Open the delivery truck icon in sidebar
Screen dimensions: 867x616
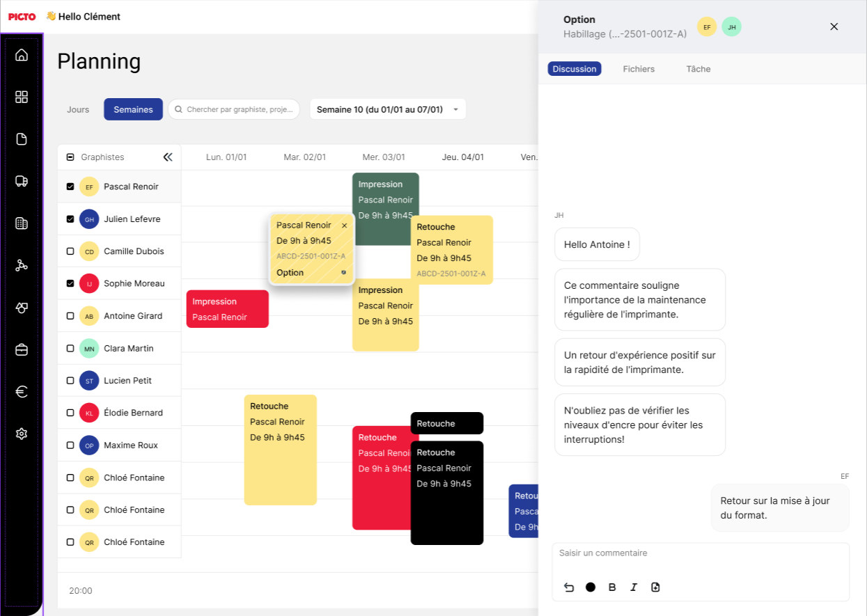click(22, 181)
